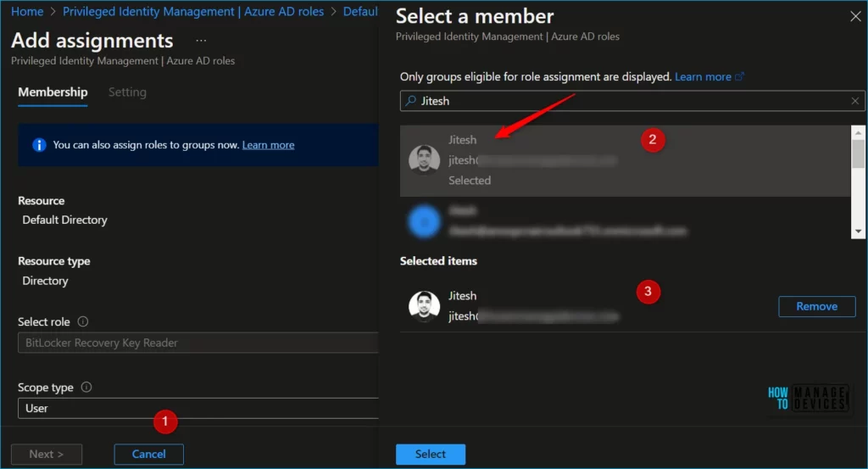Open the Home breadcrumb link
This screenshot has height=469, width=868.
click(27, 12)
